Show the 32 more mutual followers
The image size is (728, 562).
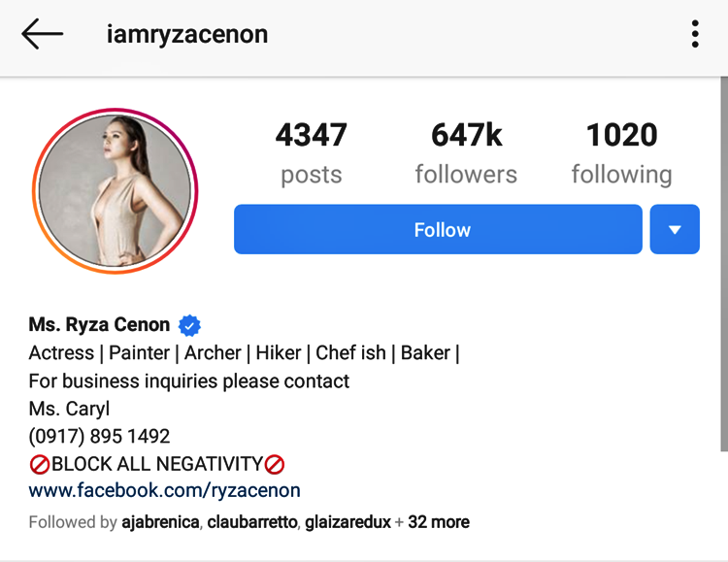click(x=439, y=522)
